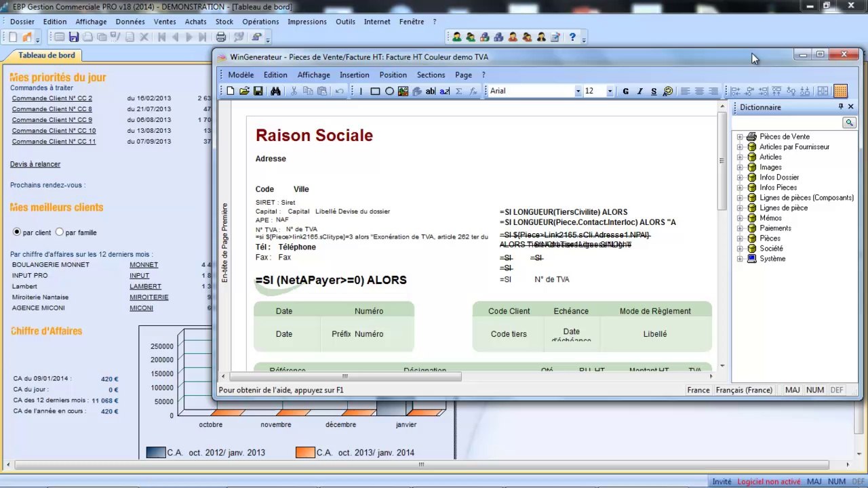Image resolution: width=868 pixels, height=488 pixels.
Task: Open the color palette icon
Action: (668, 91)
